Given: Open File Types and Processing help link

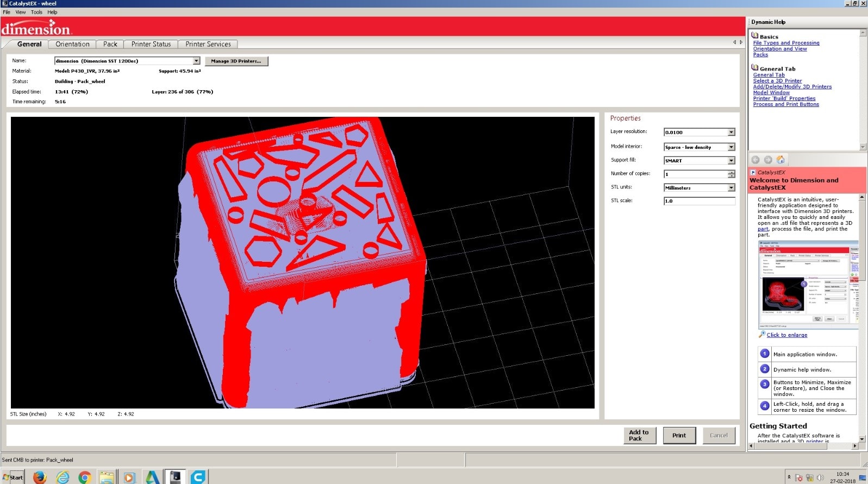Looking at the screenshot, I should click(786, 43).
